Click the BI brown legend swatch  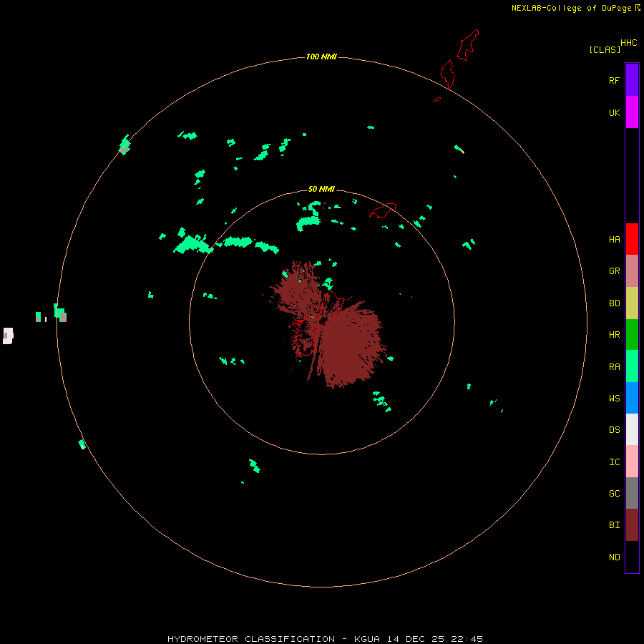pos(632,525)
